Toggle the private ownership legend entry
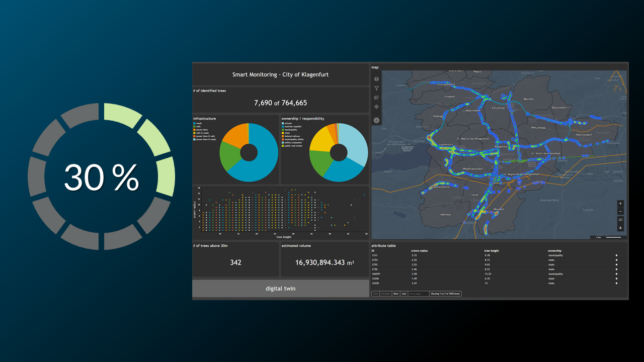The height and width of the screenshot is (362, 644). tap(287, 123)
